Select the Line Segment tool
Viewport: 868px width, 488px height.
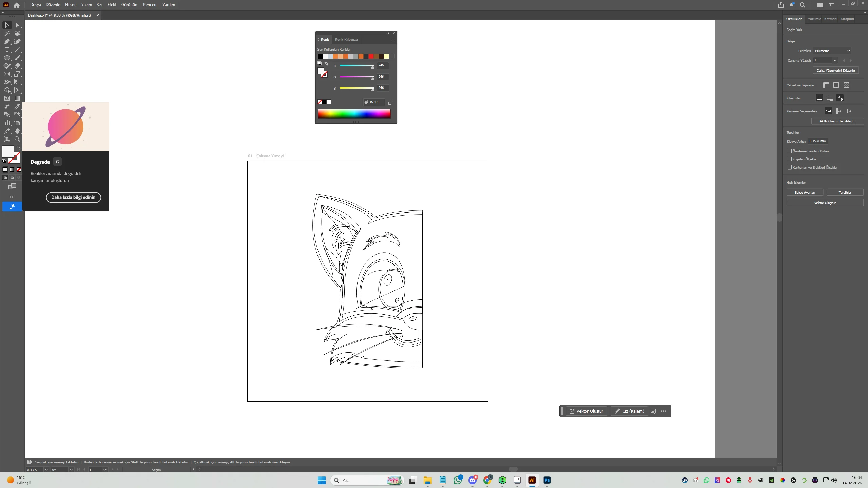17,50
